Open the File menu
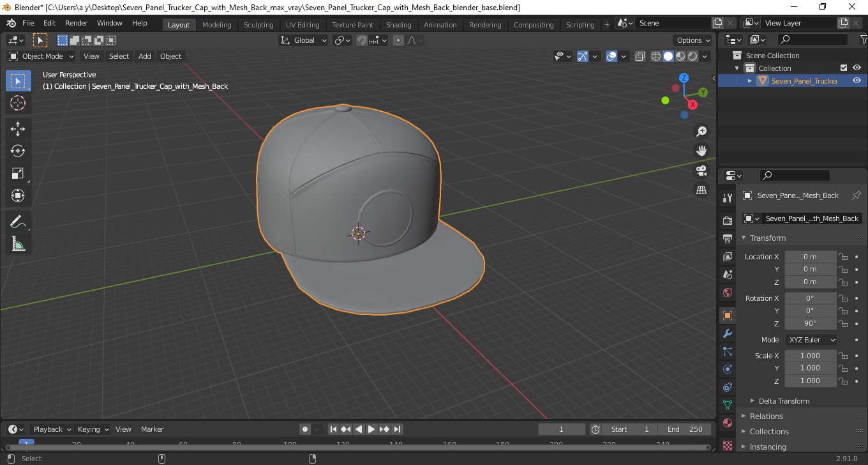The width and height of the screenshot is (868, 465). [x=28, y=23]
